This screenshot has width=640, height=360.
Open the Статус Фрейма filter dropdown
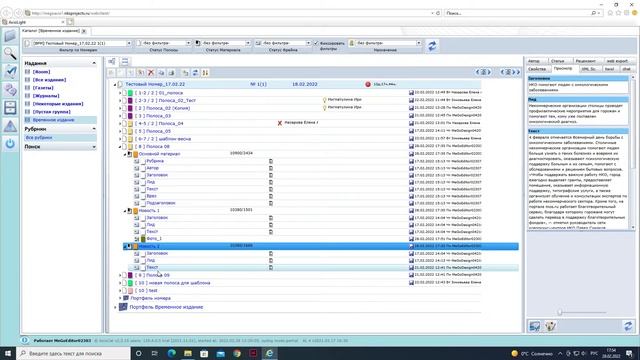(308, 43)
